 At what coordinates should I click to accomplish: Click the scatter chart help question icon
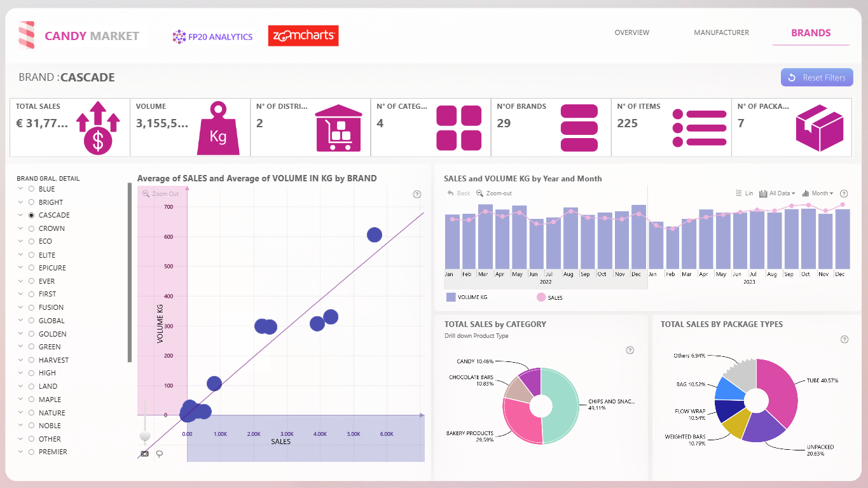(417, 194)
